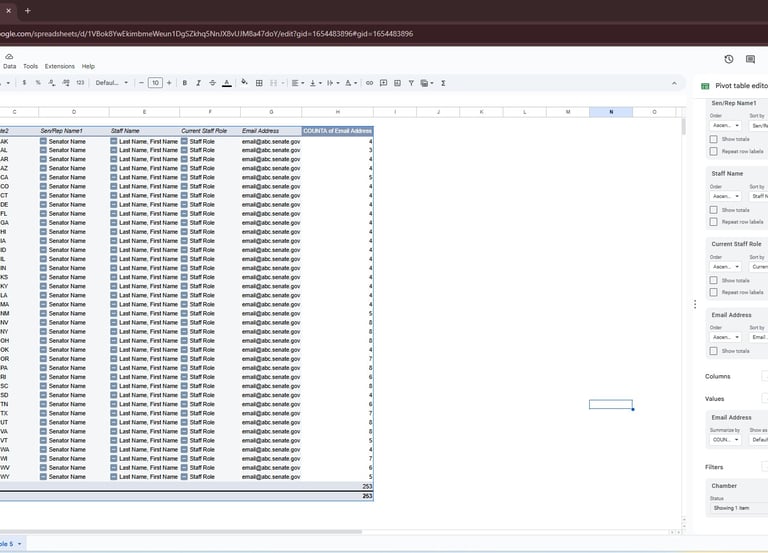Select column H header

(337, 112)
